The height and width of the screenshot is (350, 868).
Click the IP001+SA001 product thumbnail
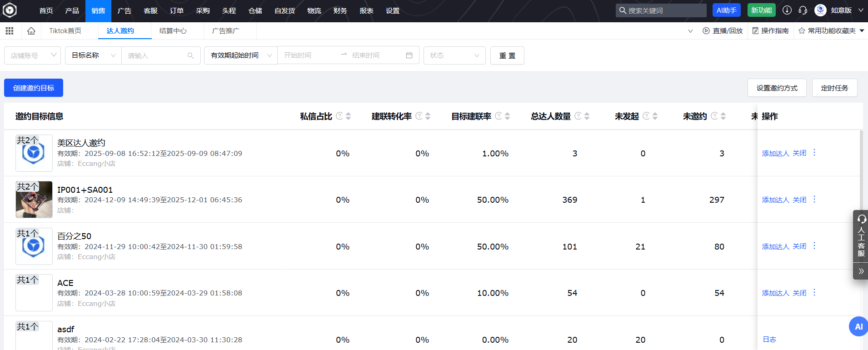34,200
